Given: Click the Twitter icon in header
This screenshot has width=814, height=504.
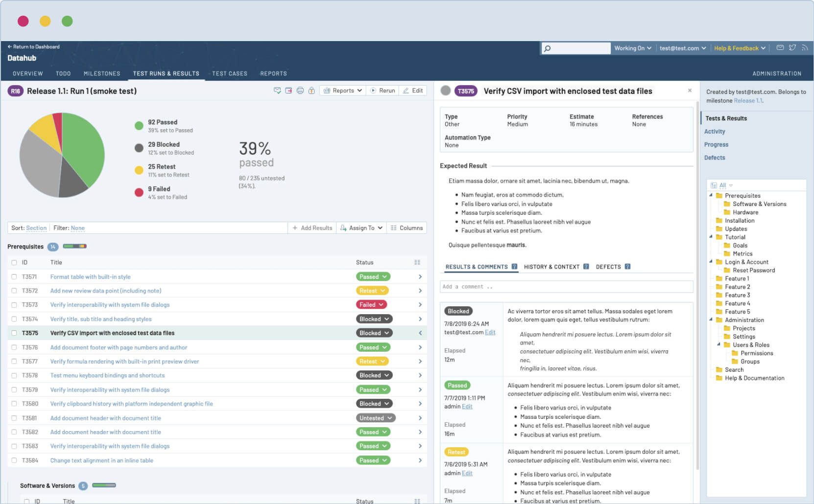Looking at the screenshot, I should point(792,48).
